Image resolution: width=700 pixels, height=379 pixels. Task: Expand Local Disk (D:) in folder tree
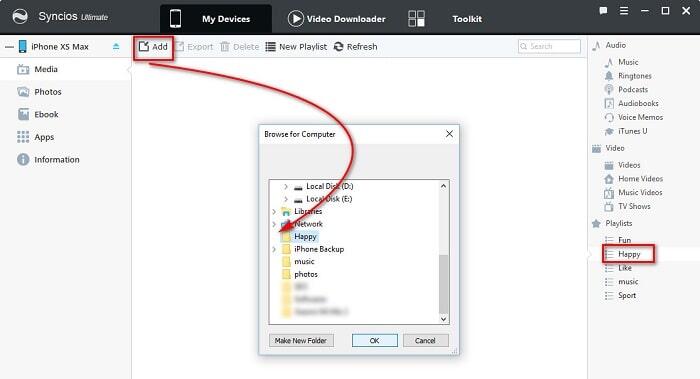click(286, 187)
